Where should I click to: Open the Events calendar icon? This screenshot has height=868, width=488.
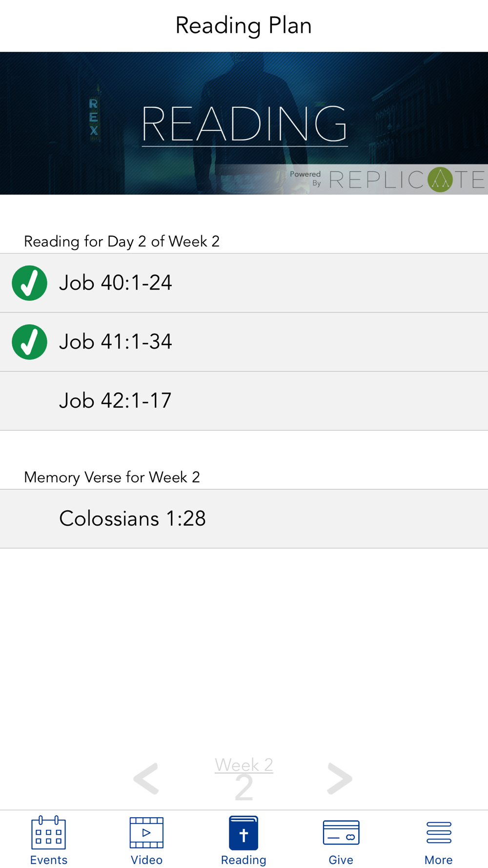coord(48,832)
